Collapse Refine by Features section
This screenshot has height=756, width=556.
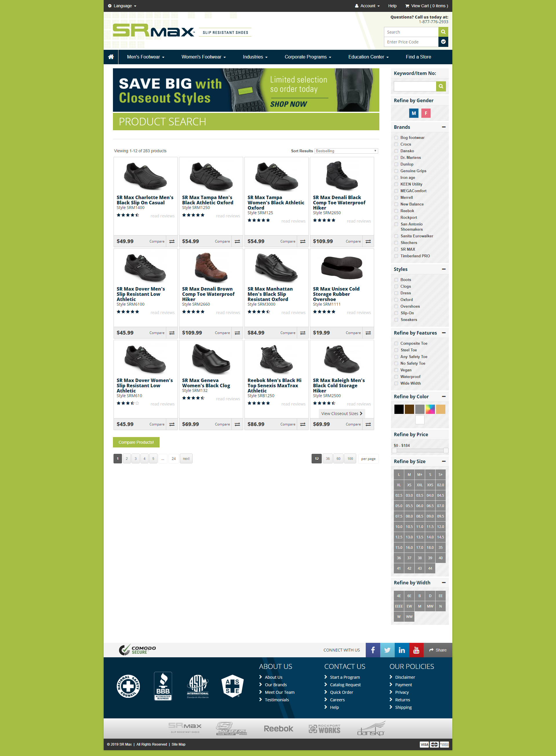point(444,333)
